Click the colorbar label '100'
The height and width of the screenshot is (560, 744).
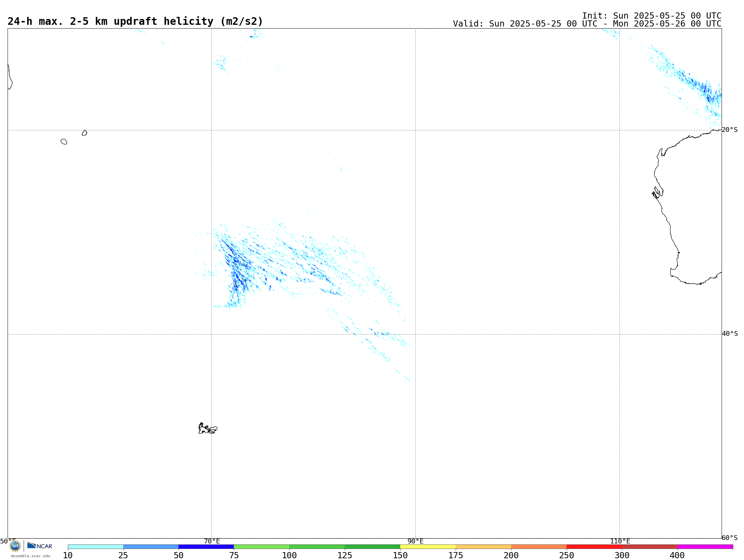pos(289,555)
